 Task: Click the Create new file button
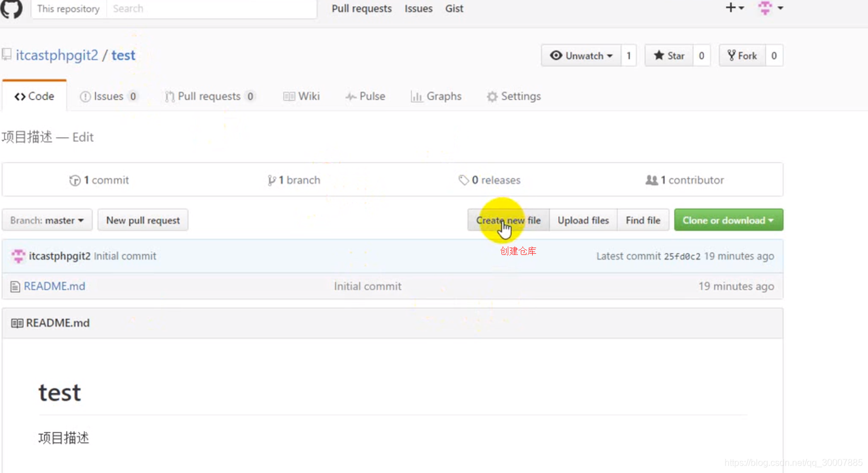(508, 220)
